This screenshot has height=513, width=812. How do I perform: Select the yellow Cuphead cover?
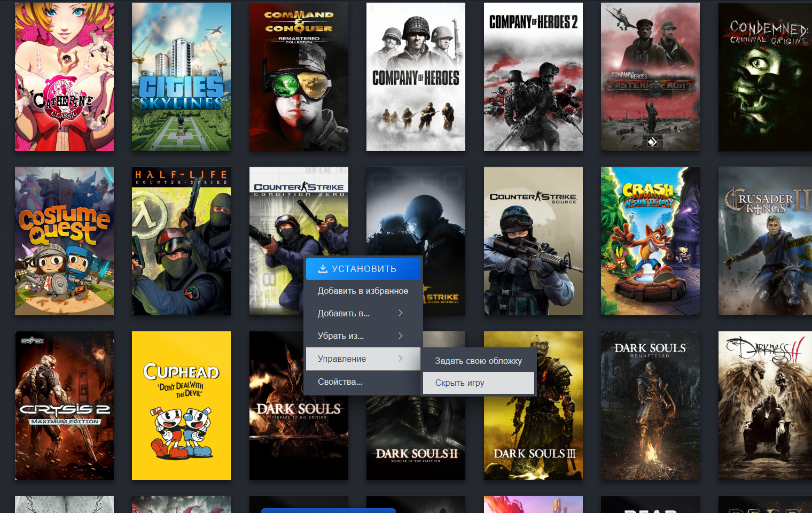click(181, 406)
